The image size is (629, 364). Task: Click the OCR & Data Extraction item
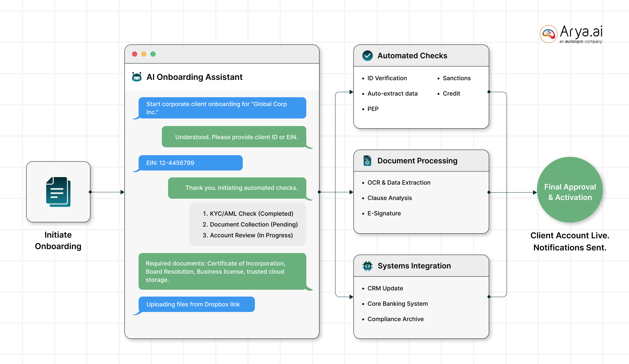coord(399,183)
